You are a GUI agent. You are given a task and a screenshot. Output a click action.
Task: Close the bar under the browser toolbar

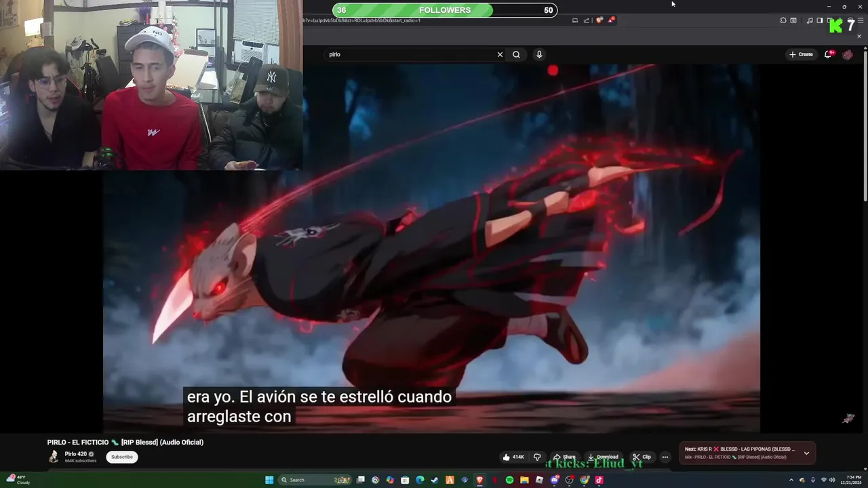pos(859,36)
